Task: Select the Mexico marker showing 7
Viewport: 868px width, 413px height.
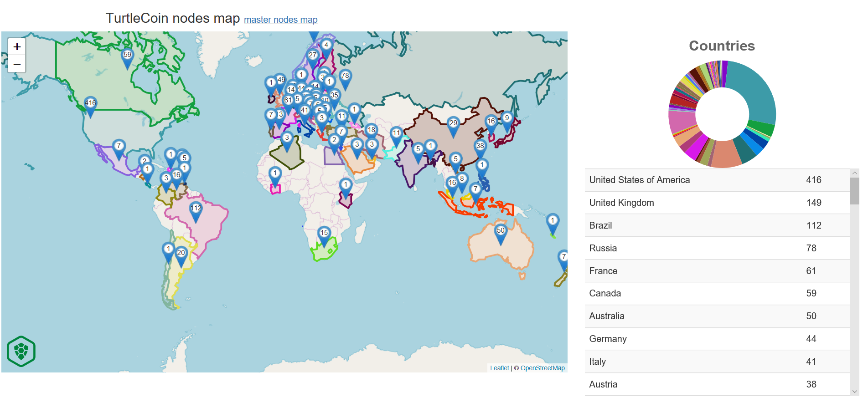Action: point(119,149)
